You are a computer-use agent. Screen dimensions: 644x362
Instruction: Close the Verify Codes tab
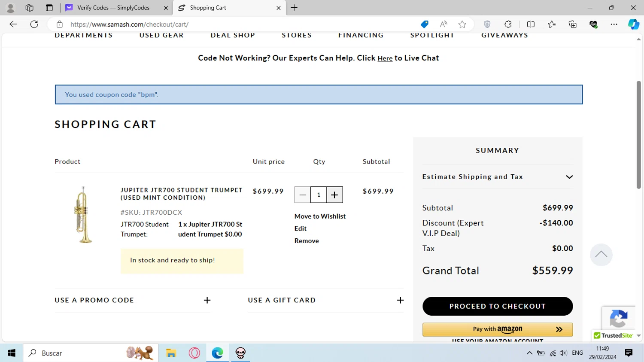[x=166, y=8]
